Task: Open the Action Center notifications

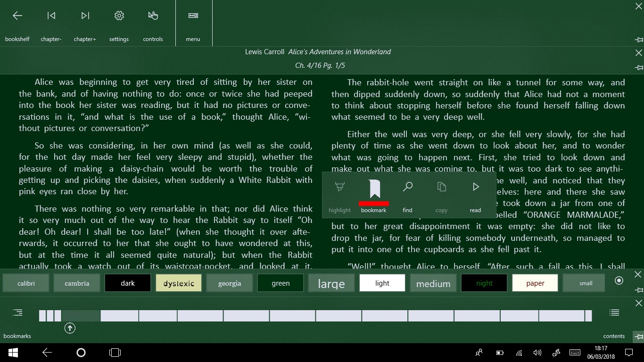Action: 628,353
